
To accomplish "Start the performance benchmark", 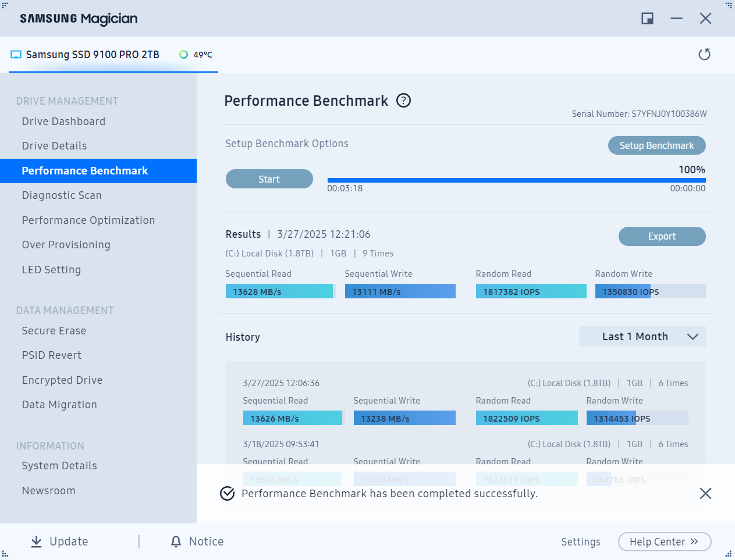I will click(269, 179).
